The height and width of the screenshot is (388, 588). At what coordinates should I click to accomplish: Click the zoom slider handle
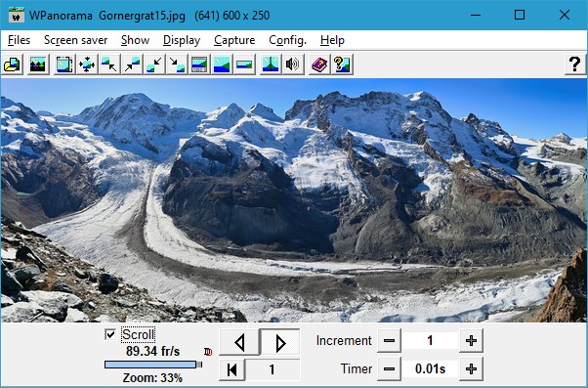(199, 365)
